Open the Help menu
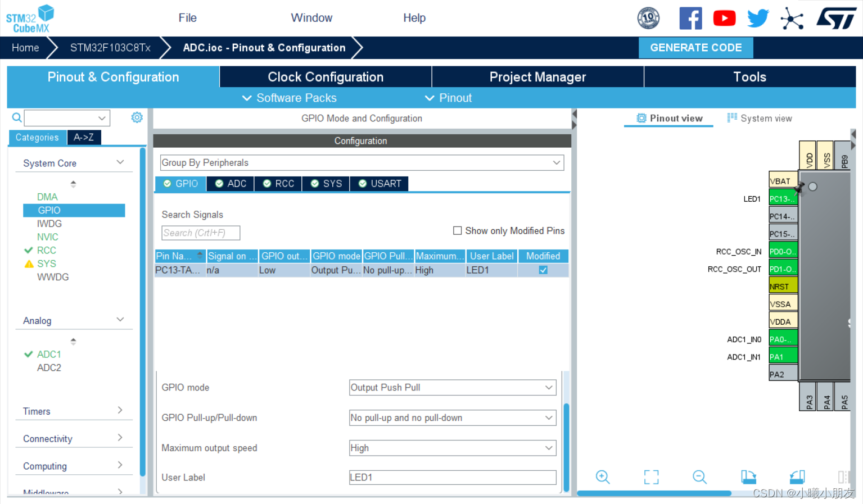Viewport: 863px width, 504px height. click(x=414, y=18)
